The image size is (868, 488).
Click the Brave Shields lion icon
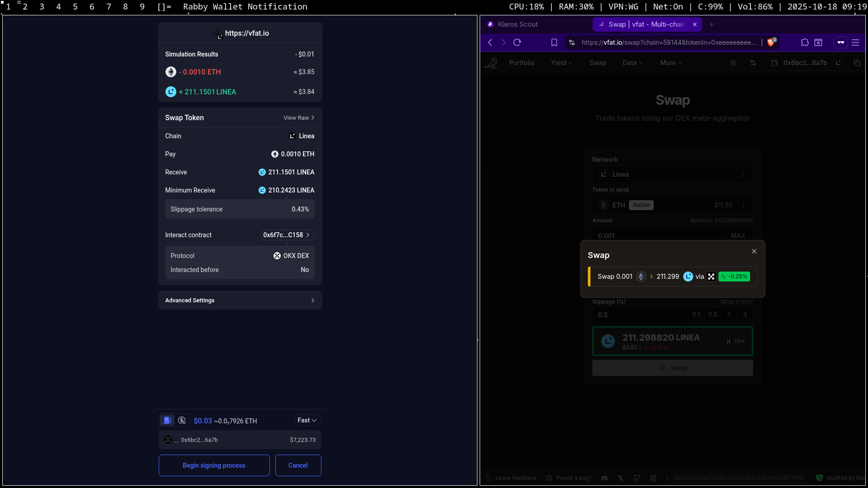(x=771, y=42)
